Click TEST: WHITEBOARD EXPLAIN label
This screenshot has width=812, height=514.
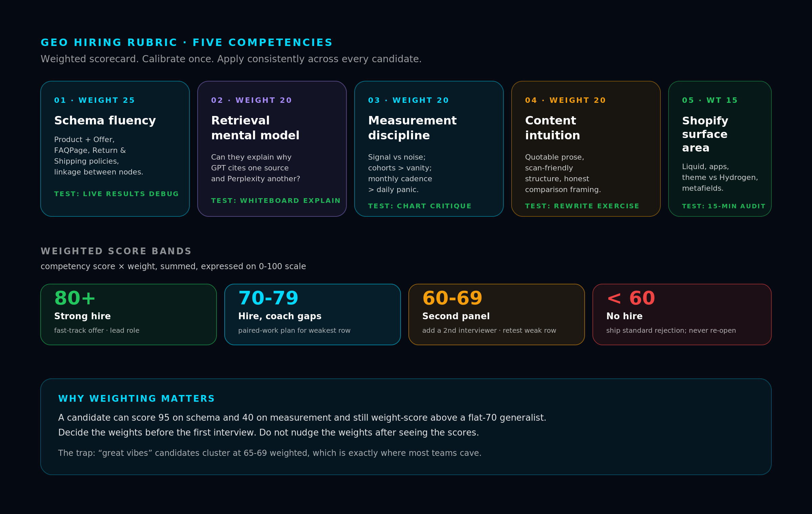[x=276, y=201]
